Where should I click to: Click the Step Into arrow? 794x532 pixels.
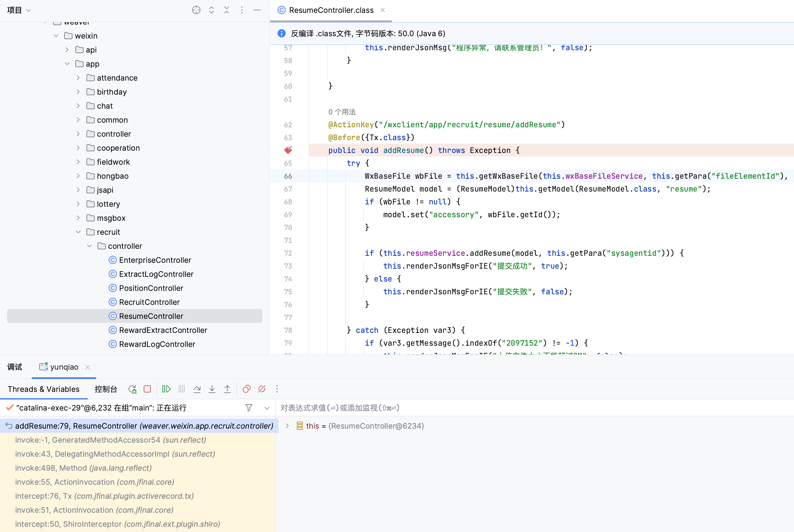(x=212, y=389)
